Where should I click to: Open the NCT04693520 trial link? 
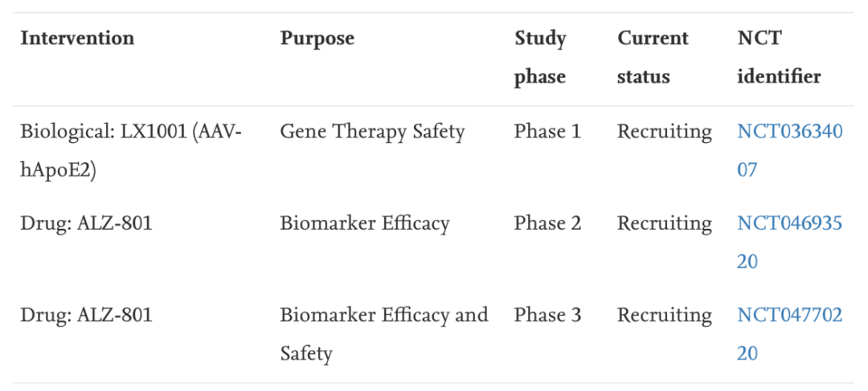coord(789,223)
